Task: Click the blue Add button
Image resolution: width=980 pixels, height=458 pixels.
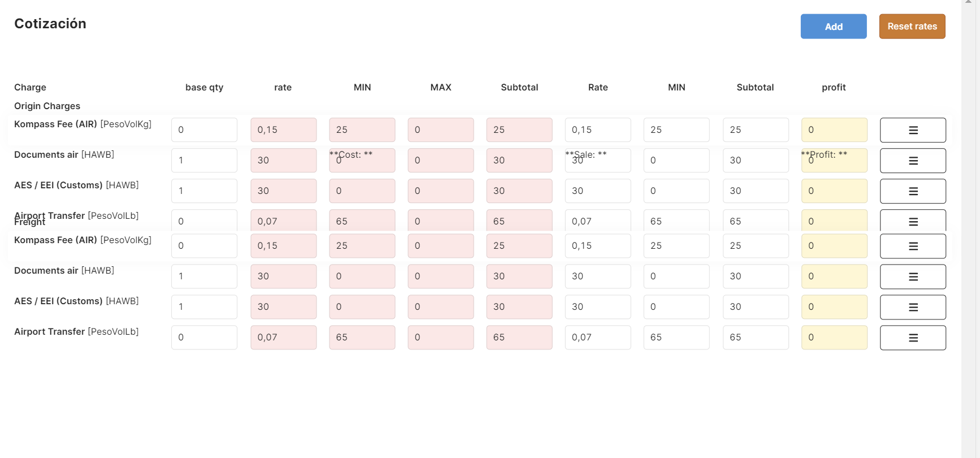Action: pos(833,27)
